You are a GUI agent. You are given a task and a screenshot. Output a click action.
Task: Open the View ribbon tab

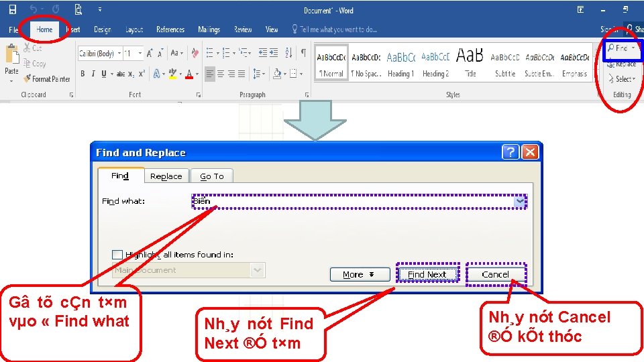[272, 29]
